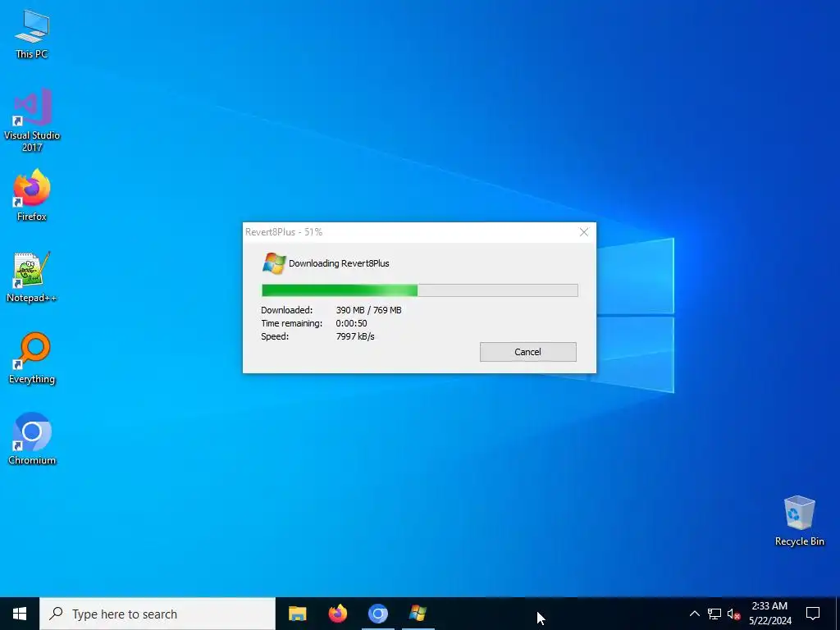The height and width of the screenshot is (630, 840).
Task: Select the Firefox desktop shortcut
Action: pos(32,195)
